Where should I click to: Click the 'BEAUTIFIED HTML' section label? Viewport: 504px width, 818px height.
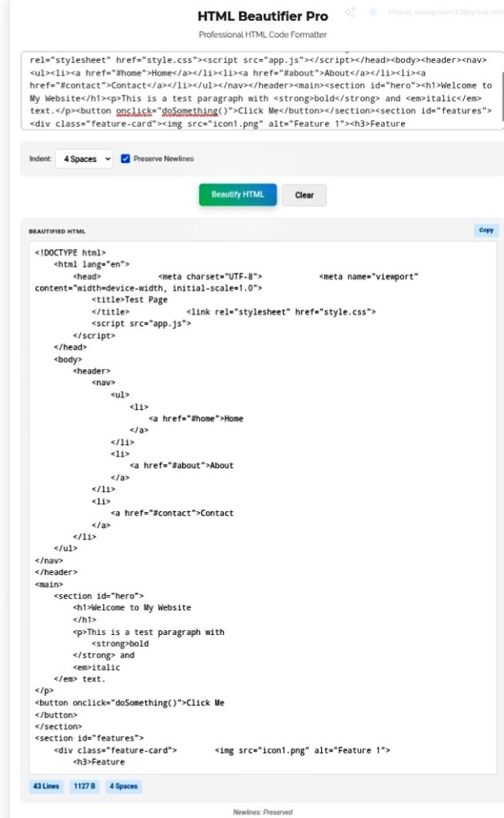57,231
